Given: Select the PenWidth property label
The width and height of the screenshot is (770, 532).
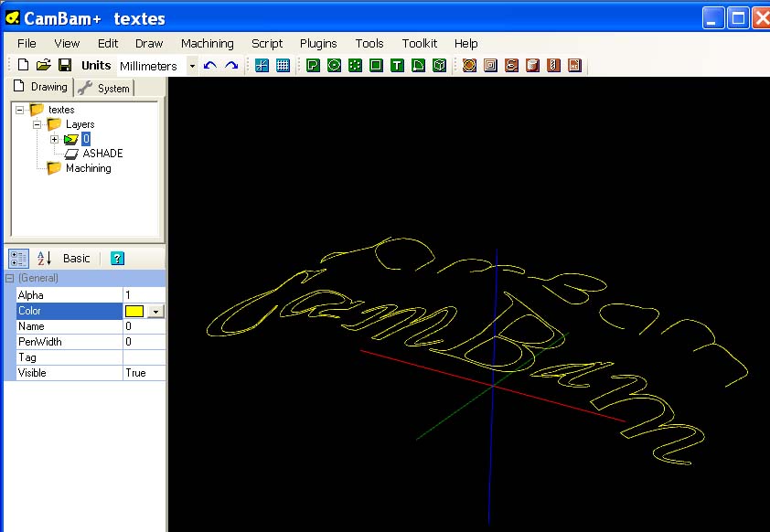Looking at the screenshot, I should tap(70, 342).
